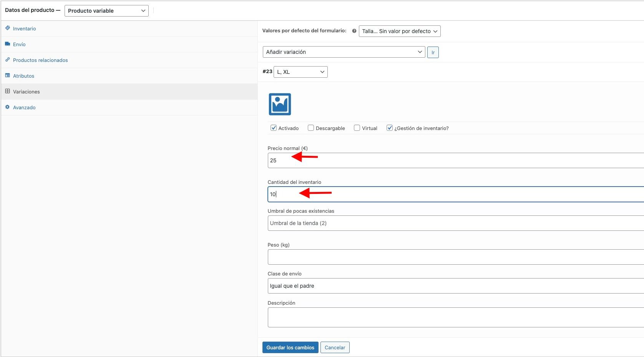Open the Producto variable type dropdown

click(x=106, y=11)
